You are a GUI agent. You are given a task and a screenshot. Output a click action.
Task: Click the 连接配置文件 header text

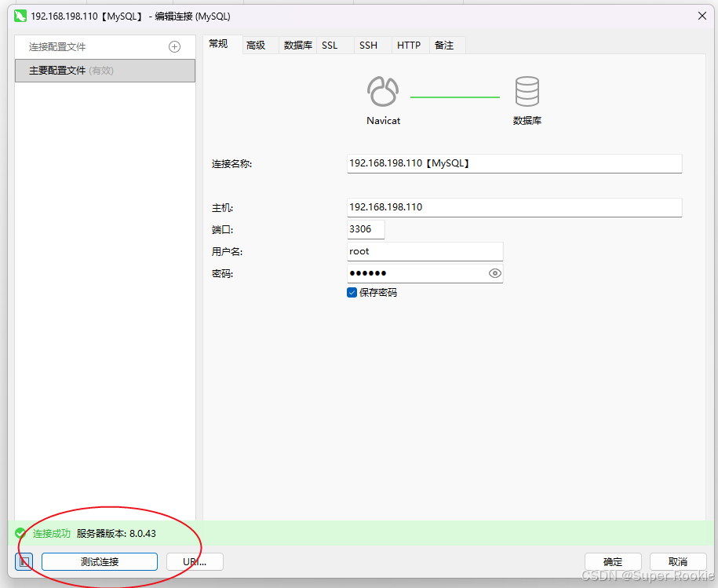pyautogui.click(x=57, y=47)
